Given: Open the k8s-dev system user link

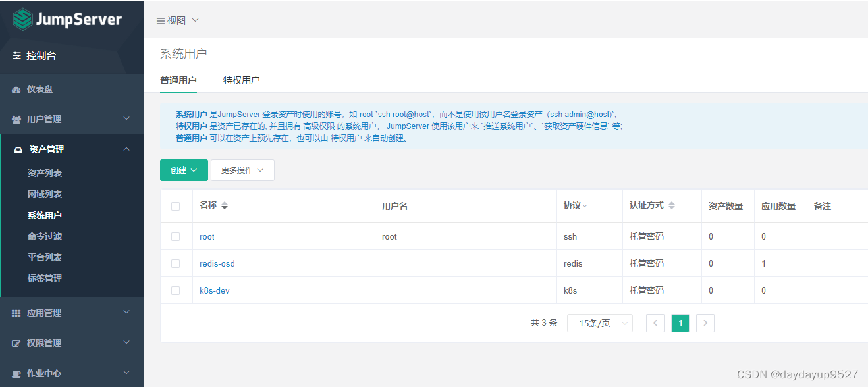Looking at the screenshot, I should (x=215, y=290).
